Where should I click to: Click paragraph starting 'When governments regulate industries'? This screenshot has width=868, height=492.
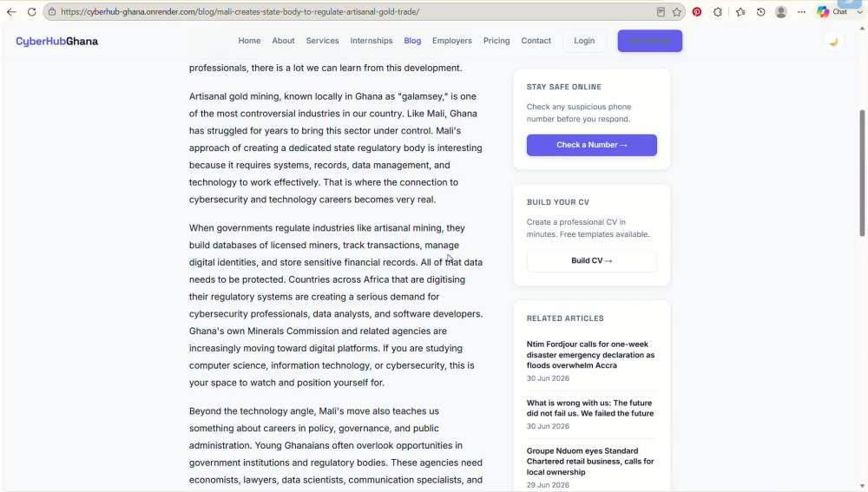335,305
